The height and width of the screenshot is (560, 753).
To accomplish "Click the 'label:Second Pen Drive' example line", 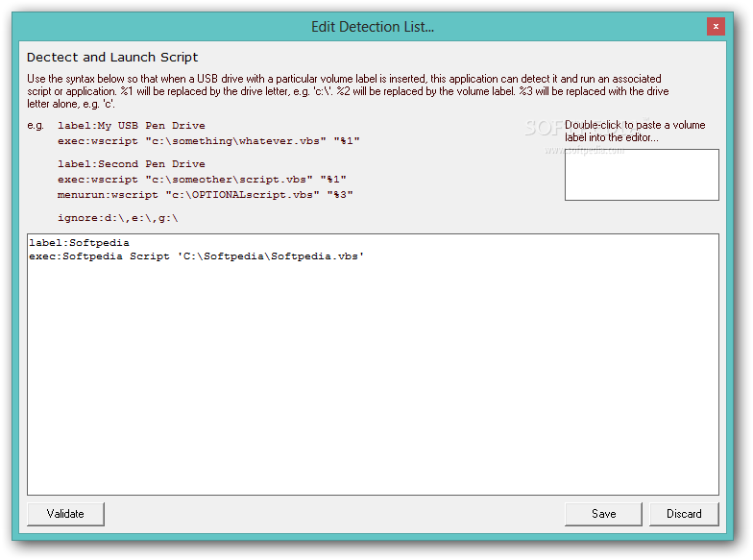I will tap(131, 164).
